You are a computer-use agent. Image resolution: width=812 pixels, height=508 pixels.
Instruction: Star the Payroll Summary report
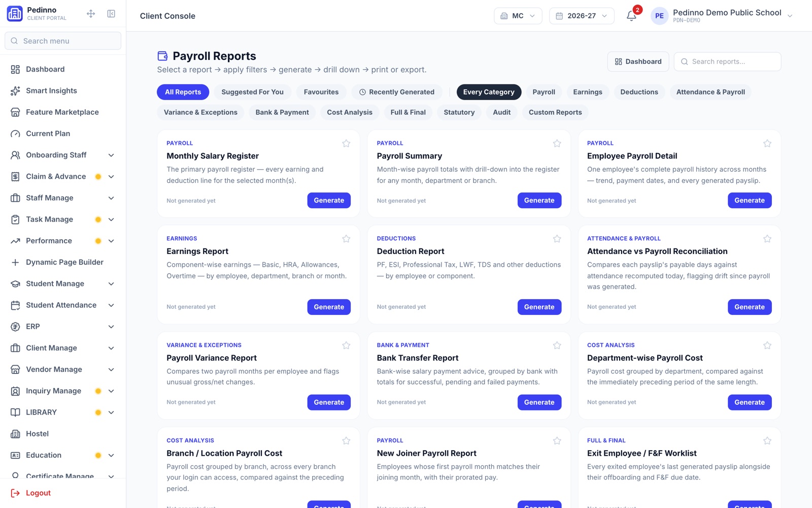click(557, 143)
